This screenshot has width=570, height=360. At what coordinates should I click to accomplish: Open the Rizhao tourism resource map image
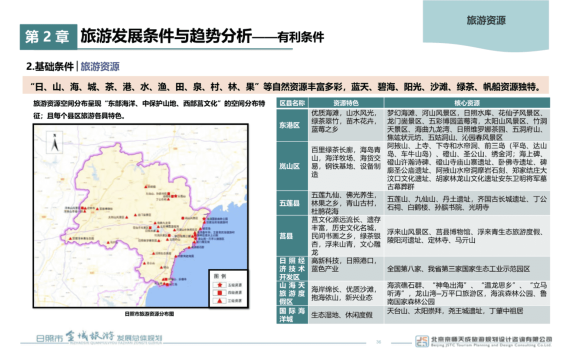click(141, 216)
